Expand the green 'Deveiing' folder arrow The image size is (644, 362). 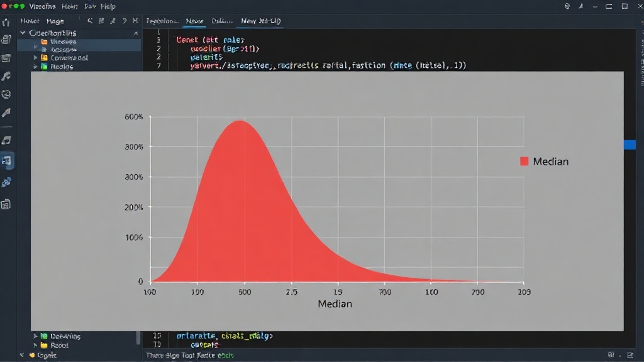pyautogui.click(x=35, y=336)
